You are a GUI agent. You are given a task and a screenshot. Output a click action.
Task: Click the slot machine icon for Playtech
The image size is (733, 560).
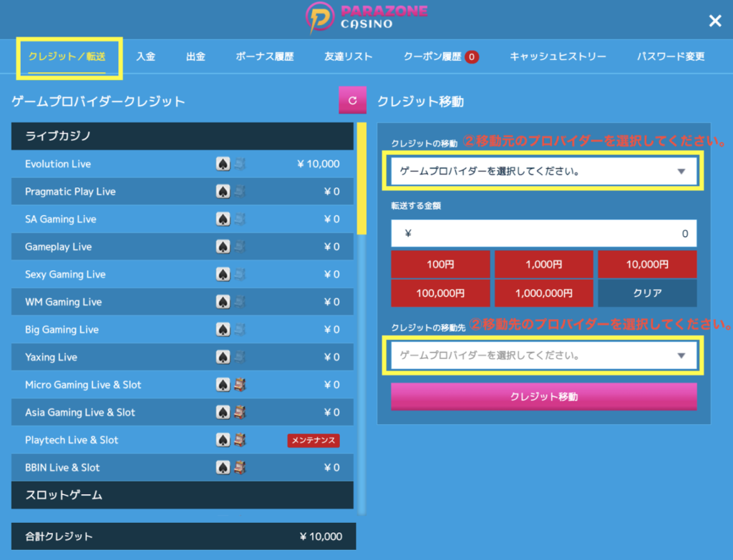click(x=240, y=440)
